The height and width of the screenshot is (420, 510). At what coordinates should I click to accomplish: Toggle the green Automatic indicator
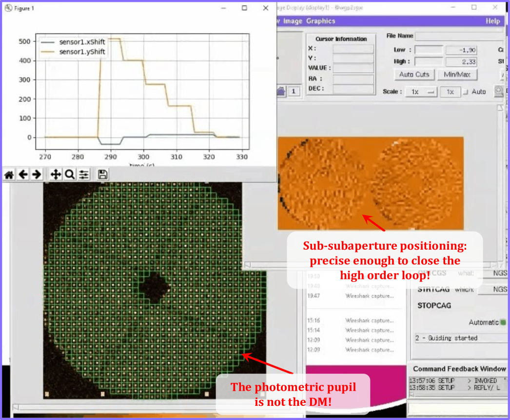[503, 322]
